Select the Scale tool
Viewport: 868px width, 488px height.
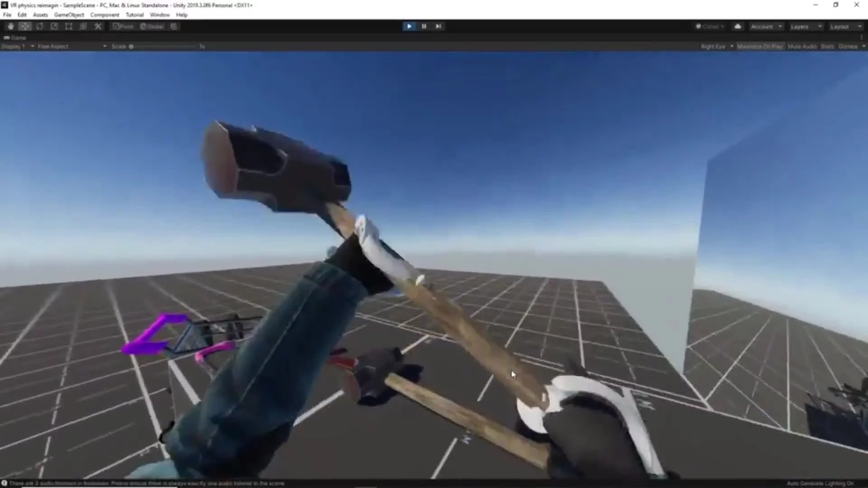(x=54, y=26)
